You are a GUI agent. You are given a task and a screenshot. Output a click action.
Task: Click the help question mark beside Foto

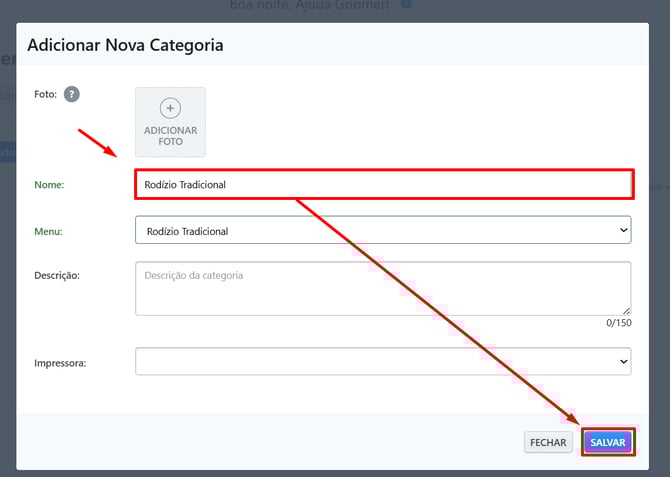[x=71, y=94]
